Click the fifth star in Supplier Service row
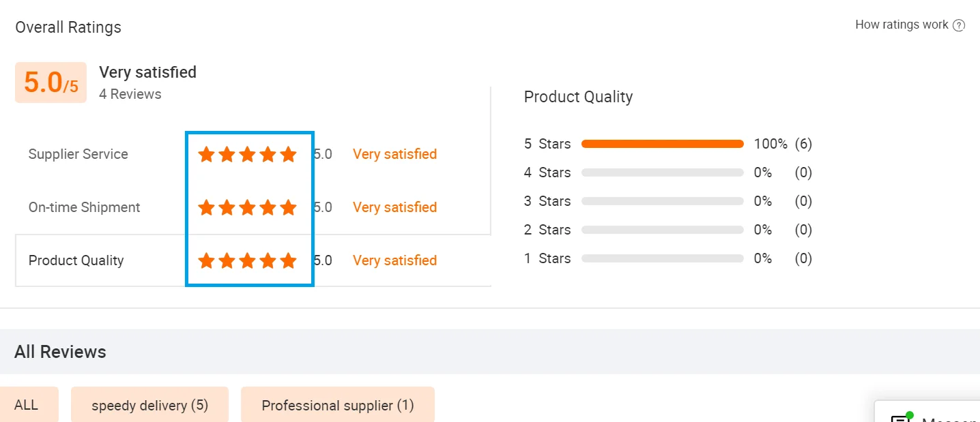The height and width of the screenshot is (422, 980). click(x=289, y=155)
